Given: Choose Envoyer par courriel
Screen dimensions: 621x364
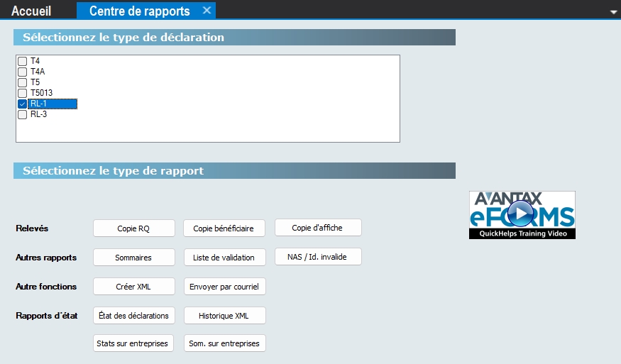Looking at the screenshot, I should pos(224,287).
